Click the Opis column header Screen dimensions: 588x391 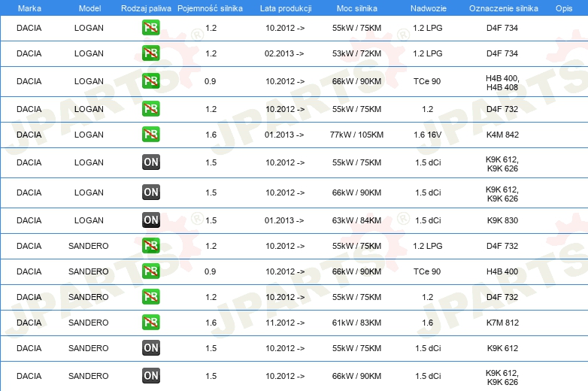564,8
